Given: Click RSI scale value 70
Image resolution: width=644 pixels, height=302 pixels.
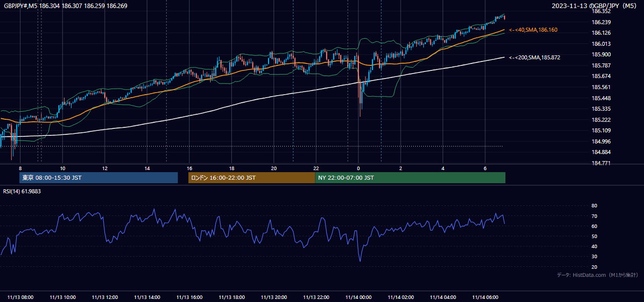Looking at the screenshot, I should [594, 216].
